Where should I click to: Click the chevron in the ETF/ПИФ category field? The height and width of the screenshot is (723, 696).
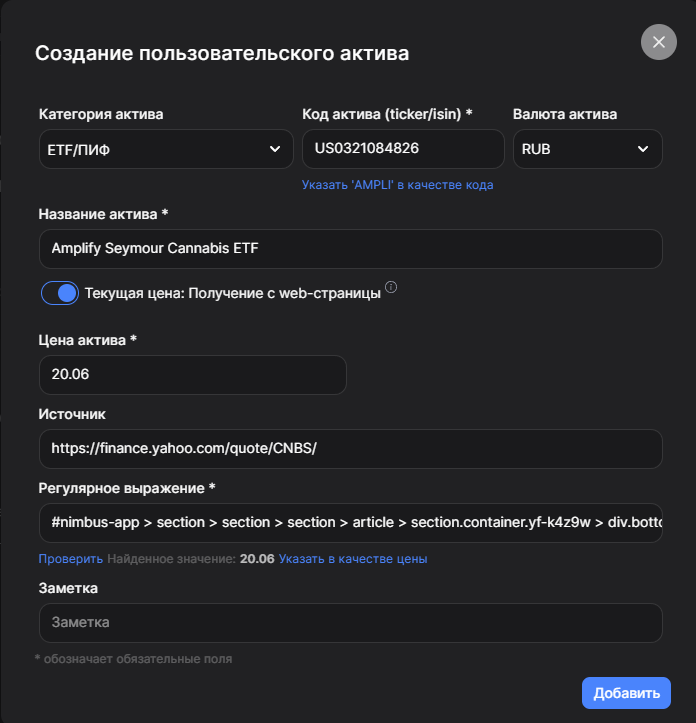[275, 149]
